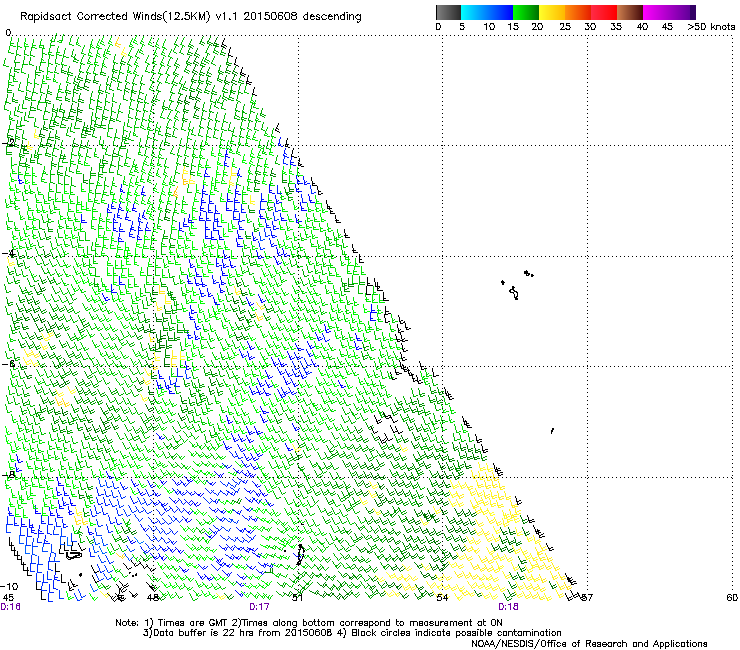Click the green 15-20 knots color band

[x=526, y=12]
